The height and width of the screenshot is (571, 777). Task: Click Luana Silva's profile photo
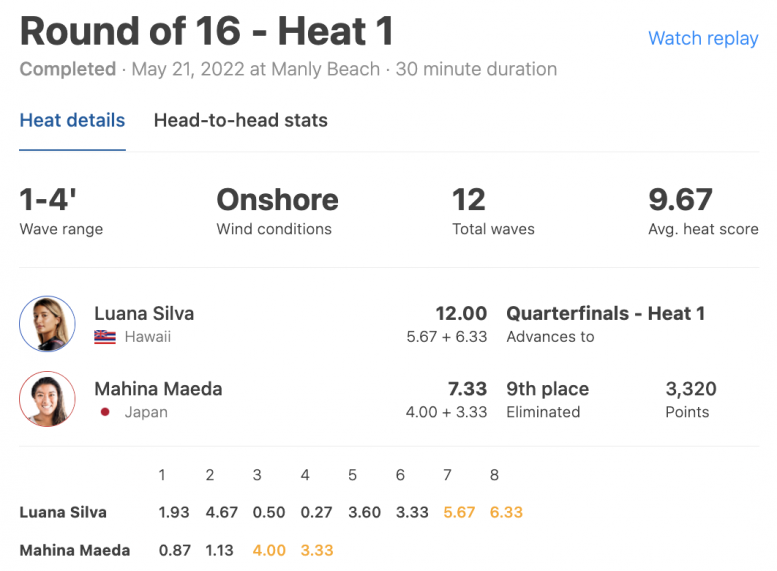coord(47,324)
